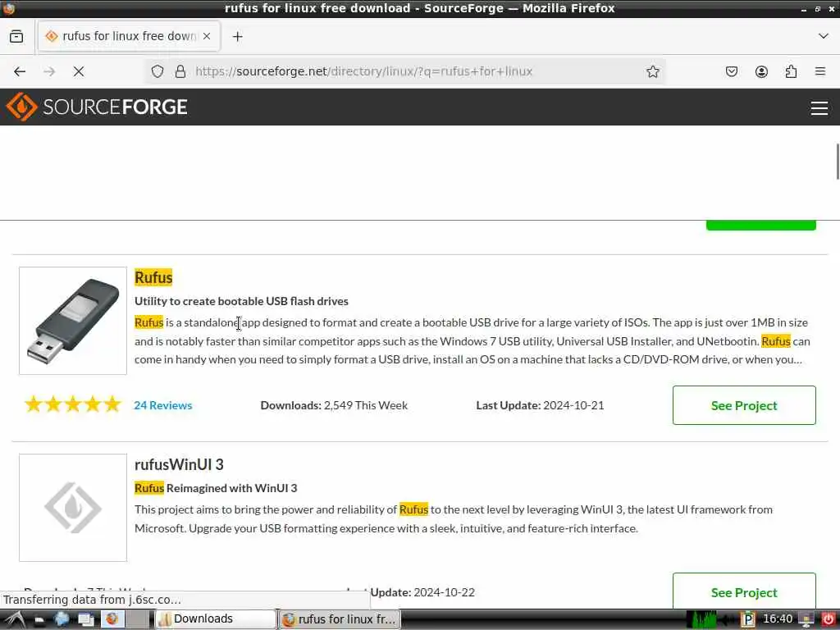The image size is (840, 630).
Task: Switch to the Downloads taskbar window
Action: pyautogui.click(x=216, y=619)
